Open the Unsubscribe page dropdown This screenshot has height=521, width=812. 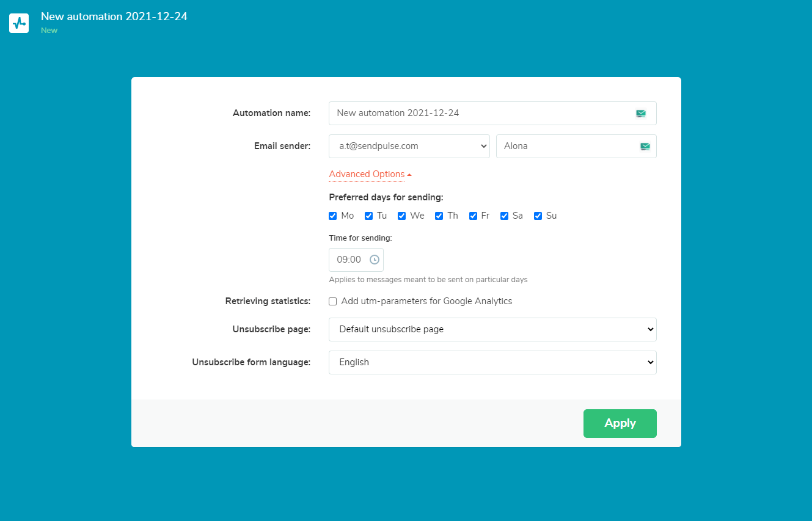(x=492, y=329)
